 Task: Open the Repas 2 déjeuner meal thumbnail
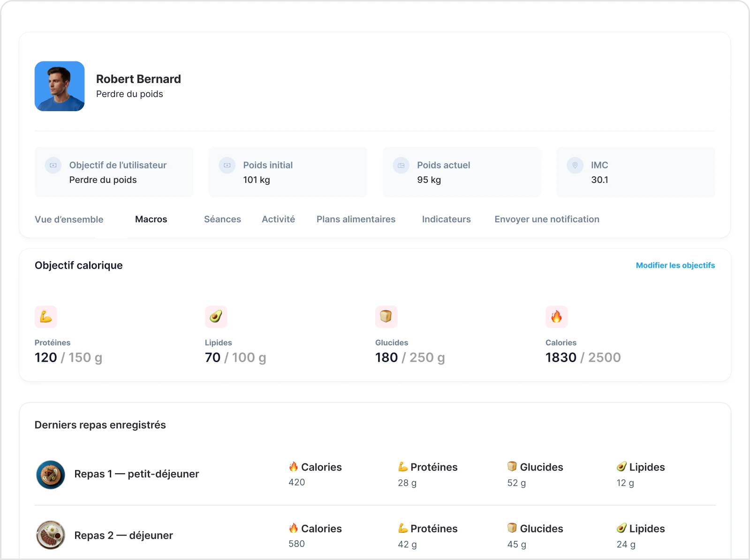51,535
